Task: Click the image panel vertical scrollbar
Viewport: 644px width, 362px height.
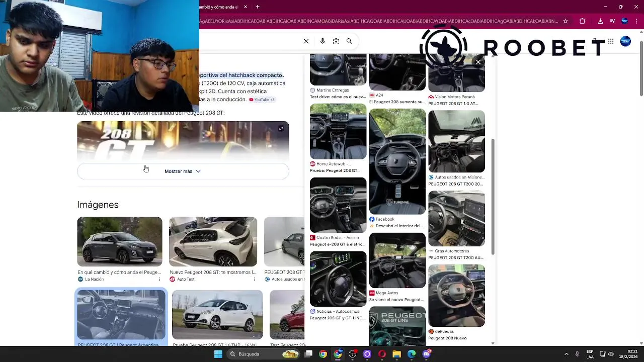Action: (493, 197)
